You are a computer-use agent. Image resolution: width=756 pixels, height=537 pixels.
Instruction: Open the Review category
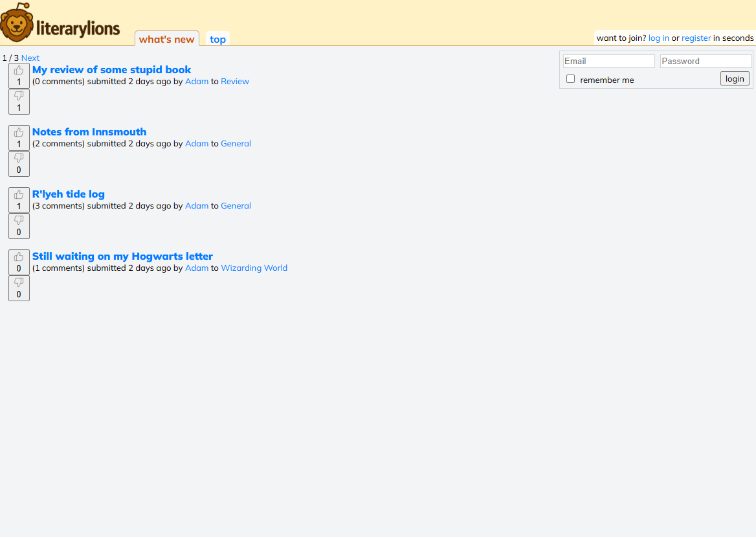click(x=235, y=81)
